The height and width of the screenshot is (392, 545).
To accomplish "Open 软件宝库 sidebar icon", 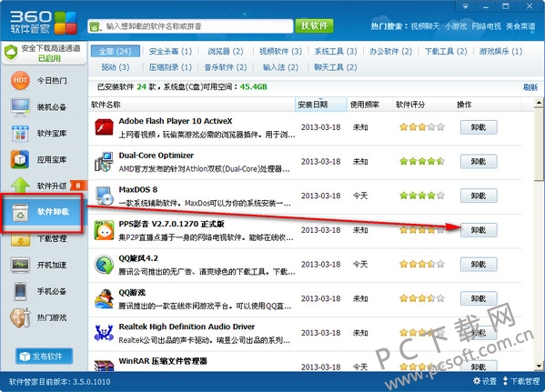I will coord(20,134).
